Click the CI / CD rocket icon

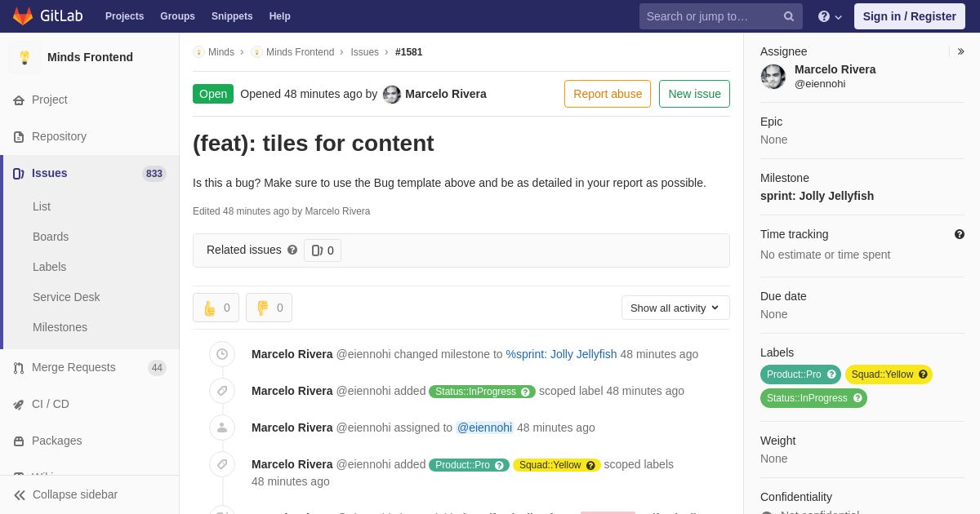click(19, 405)
